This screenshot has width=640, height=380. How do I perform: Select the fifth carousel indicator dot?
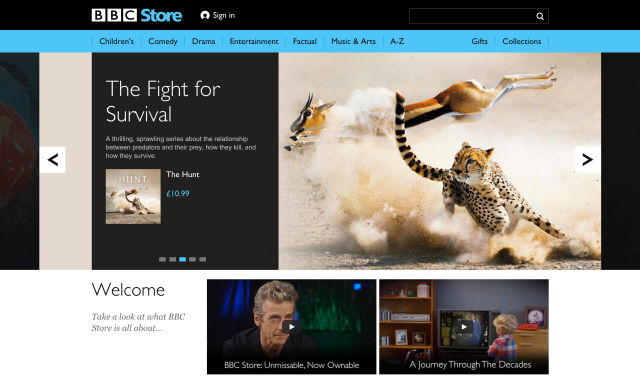click(202, 260)
